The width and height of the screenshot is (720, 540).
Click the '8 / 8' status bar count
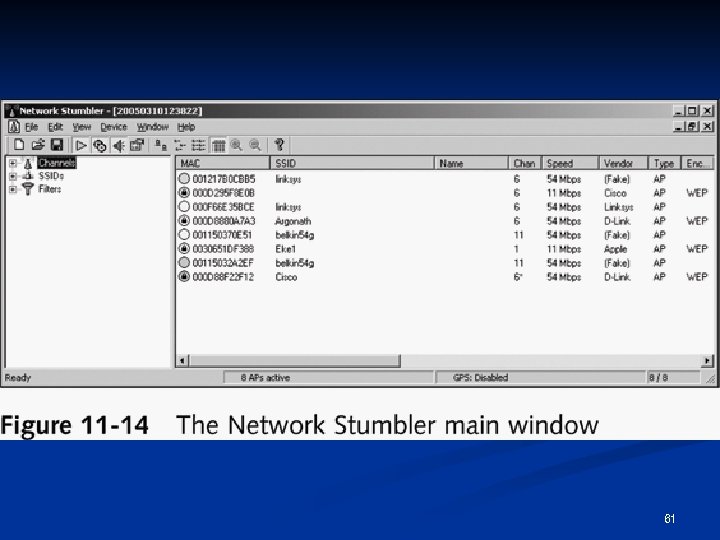pos(658,377)
